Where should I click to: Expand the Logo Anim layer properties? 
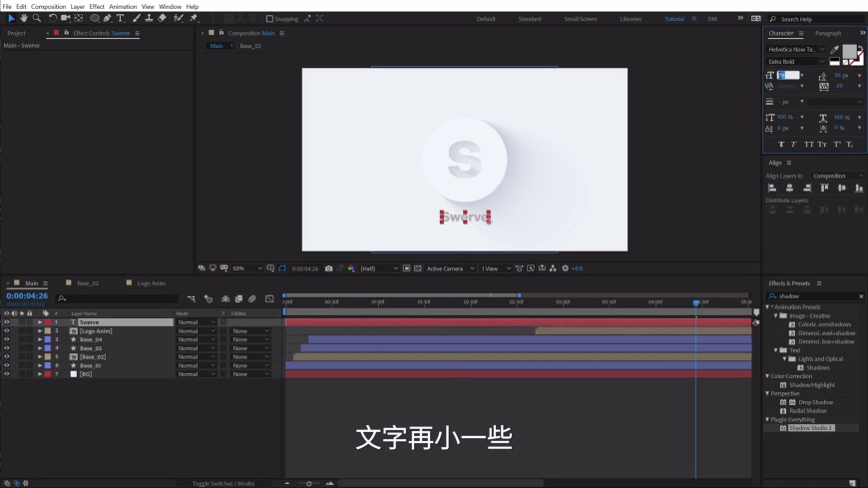[39, 330]
